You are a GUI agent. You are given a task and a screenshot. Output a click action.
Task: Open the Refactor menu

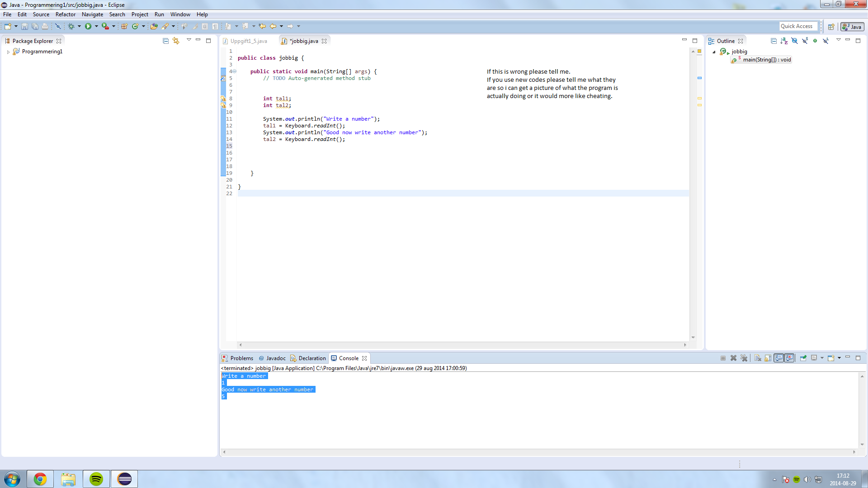[65, 14]
